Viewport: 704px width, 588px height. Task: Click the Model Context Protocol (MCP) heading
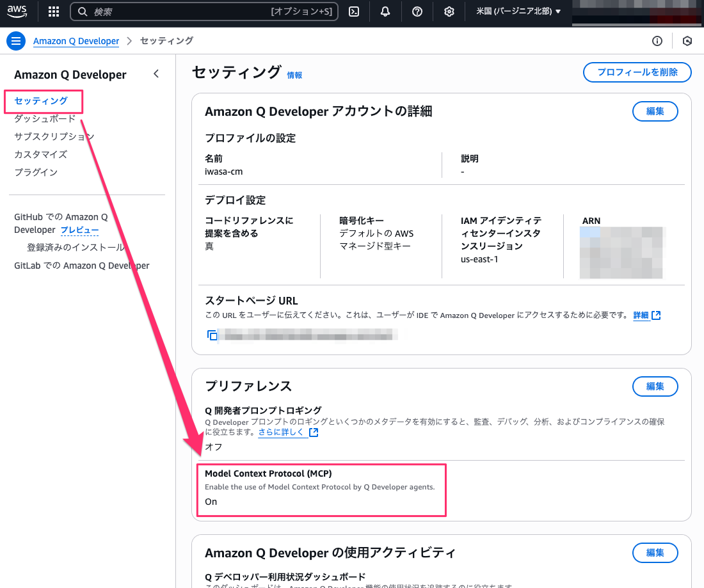[x=268, y=473]
